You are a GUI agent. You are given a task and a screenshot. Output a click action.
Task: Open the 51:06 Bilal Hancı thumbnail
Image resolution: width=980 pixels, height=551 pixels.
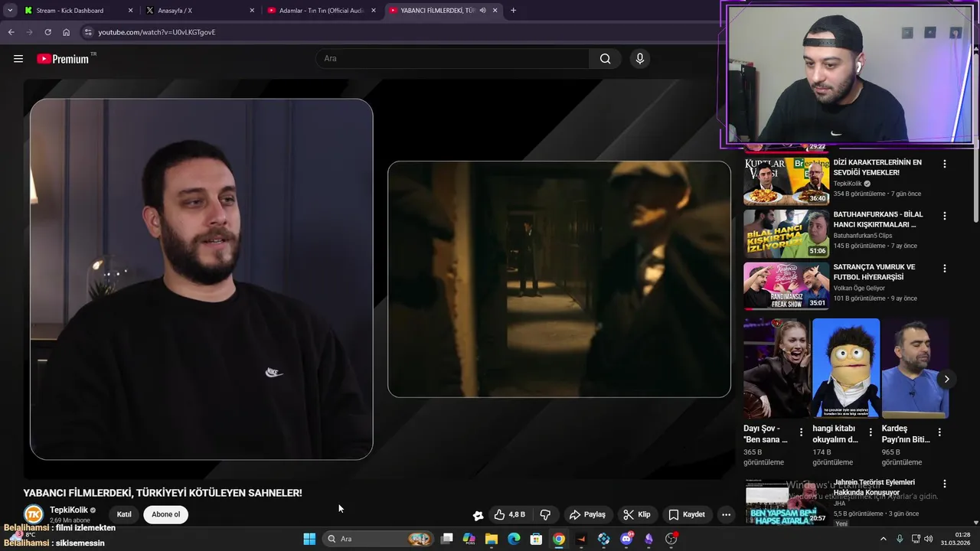pyautogui.click(x=786, y=233)
